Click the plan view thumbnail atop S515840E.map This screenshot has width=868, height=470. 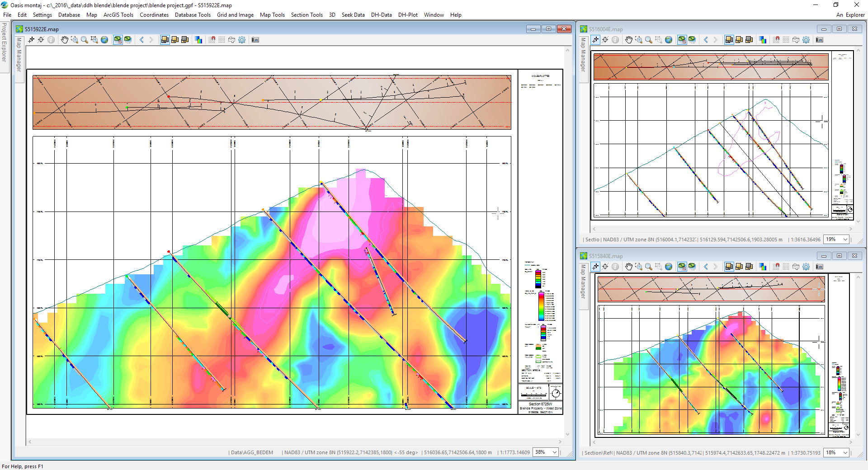[711, 289]
